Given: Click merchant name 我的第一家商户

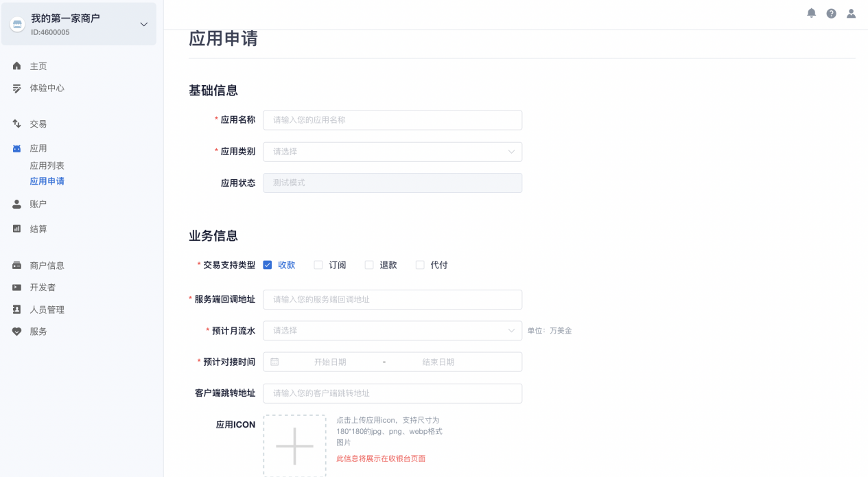Looking at the screenshot, I should pyautogui.click(x=65, y=19).
